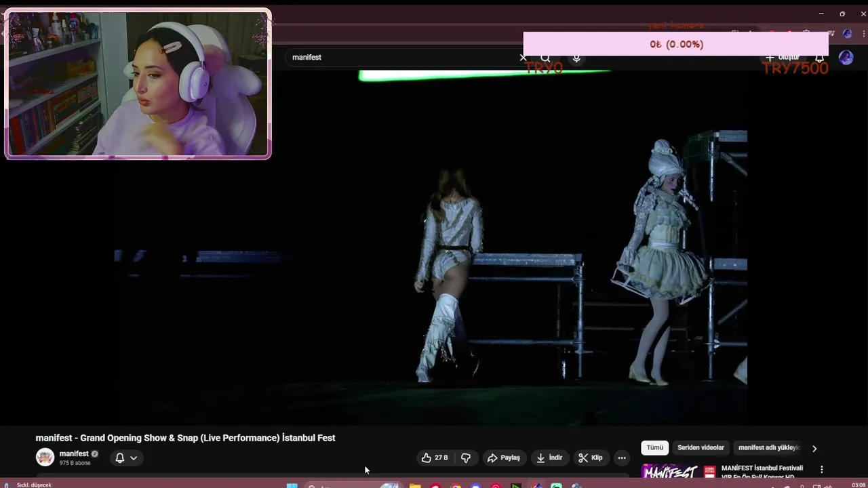Open the manifest channel avatar
The height and width of the screenshot is (488, 868).
[x=45, y=457]
